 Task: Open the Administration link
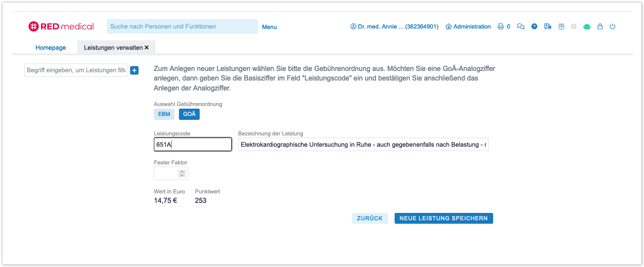click(468, 26)
